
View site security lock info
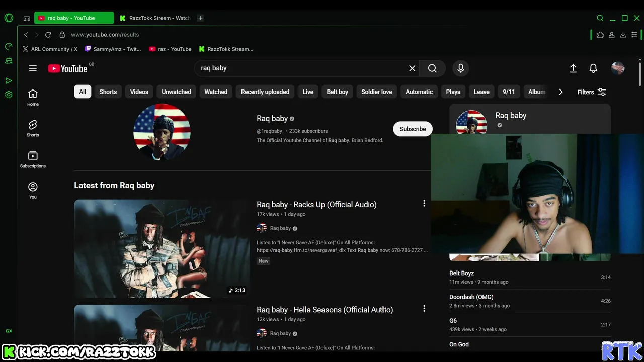pyautogui.click(x=62, y=35)
